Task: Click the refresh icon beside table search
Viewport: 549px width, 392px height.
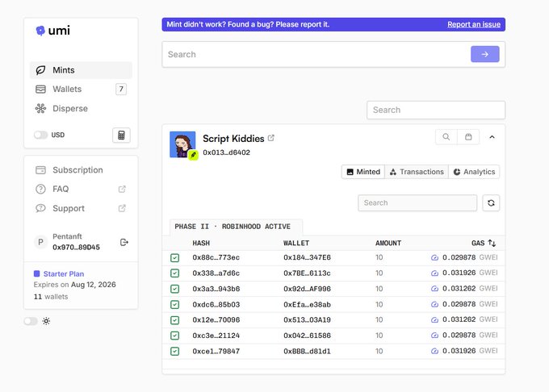Action: 491,202
